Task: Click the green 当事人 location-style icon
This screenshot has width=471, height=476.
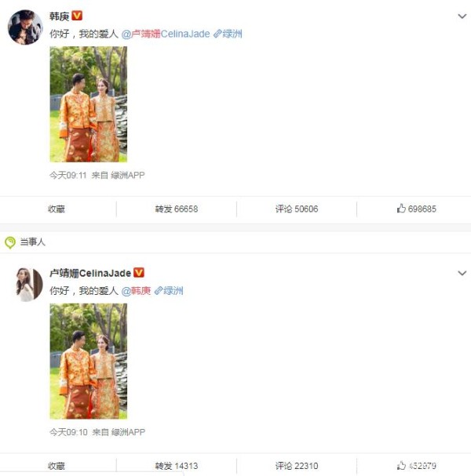Action: click(x=10, y=242)
